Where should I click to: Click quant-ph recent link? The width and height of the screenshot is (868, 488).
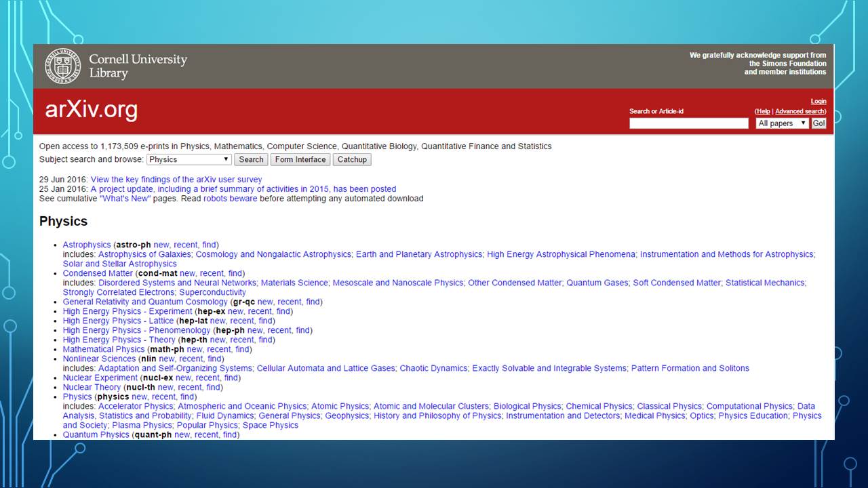click(207, 434)
